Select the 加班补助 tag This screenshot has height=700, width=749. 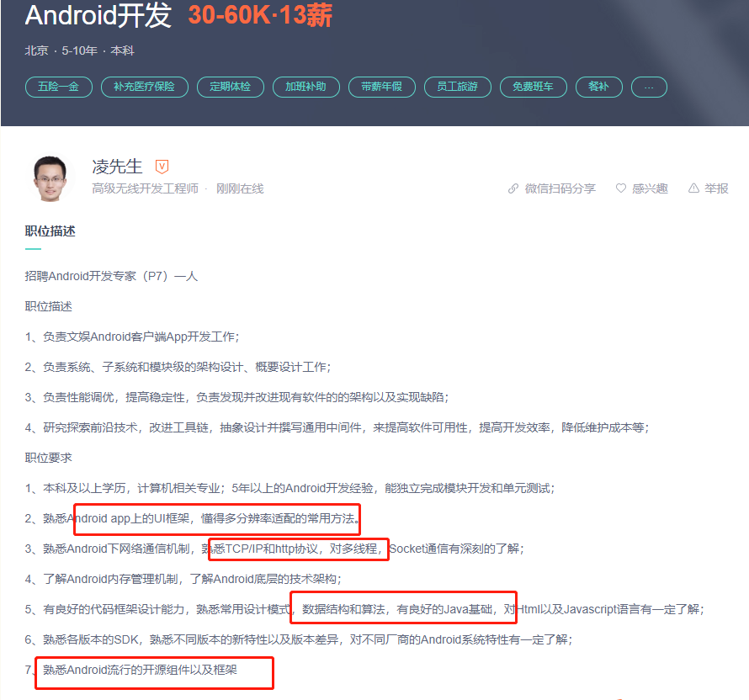click(305, 87)
